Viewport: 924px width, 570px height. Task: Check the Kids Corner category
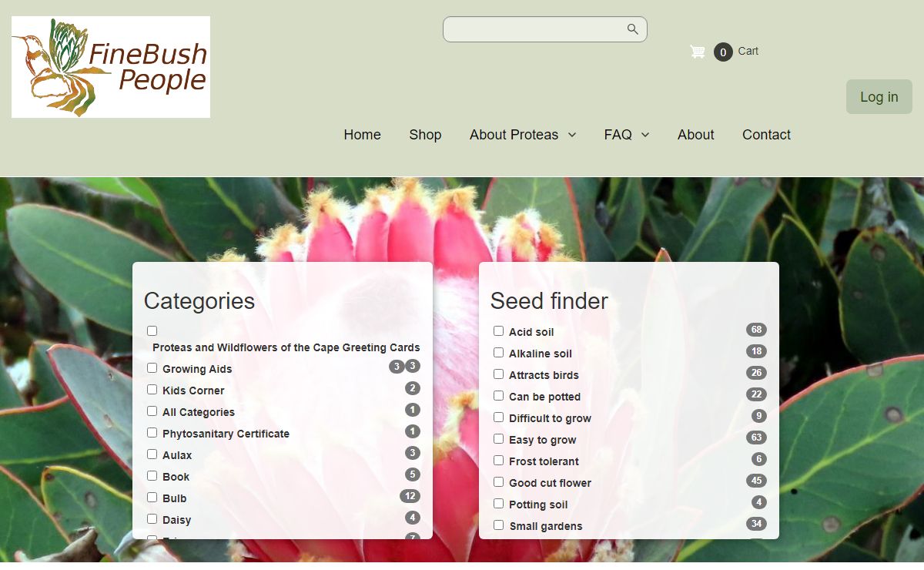coord(152,389)
